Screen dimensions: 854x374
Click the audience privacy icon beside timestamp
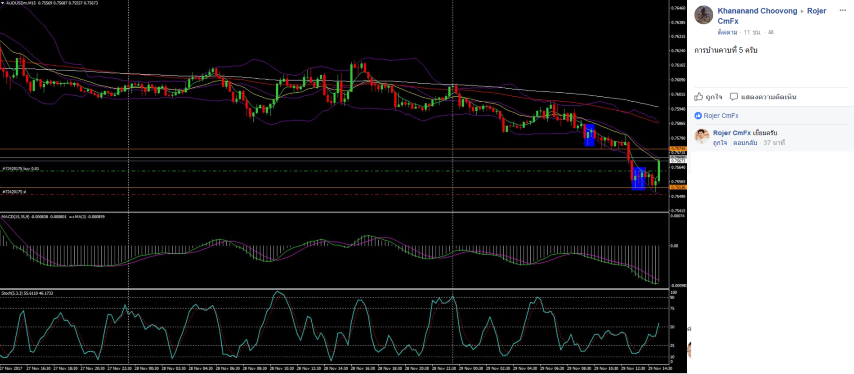(771, 33)
